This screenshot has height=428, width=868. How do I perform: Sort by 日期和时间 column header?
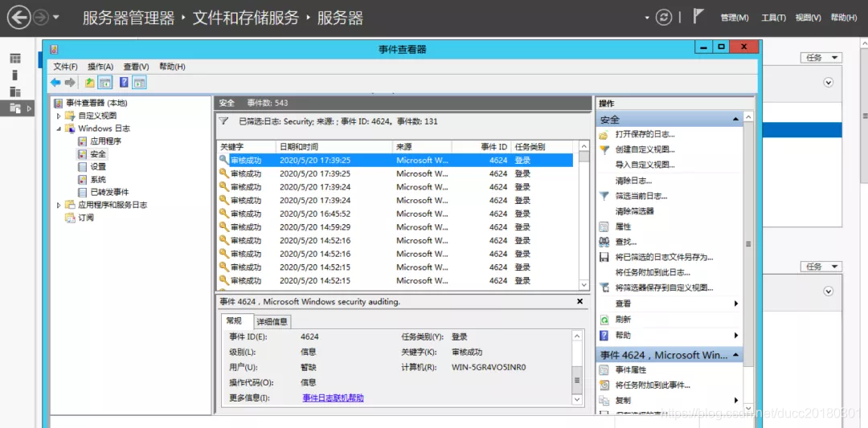334,146
